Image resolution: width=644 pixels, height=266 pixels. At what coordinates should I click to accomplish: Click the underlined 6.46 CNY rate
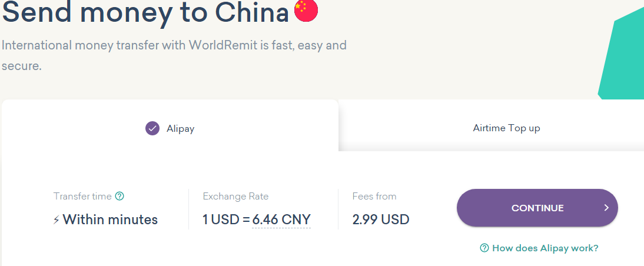[281, 220]
